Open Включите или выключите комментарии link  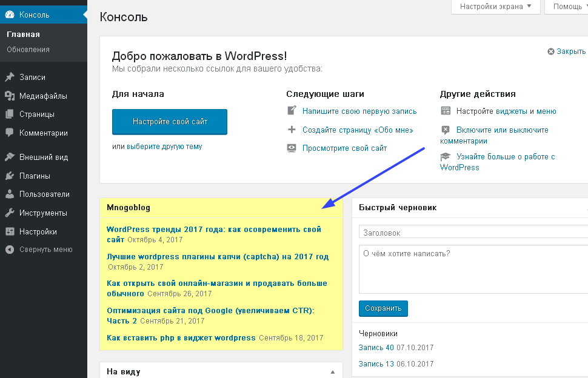point(494,135)
